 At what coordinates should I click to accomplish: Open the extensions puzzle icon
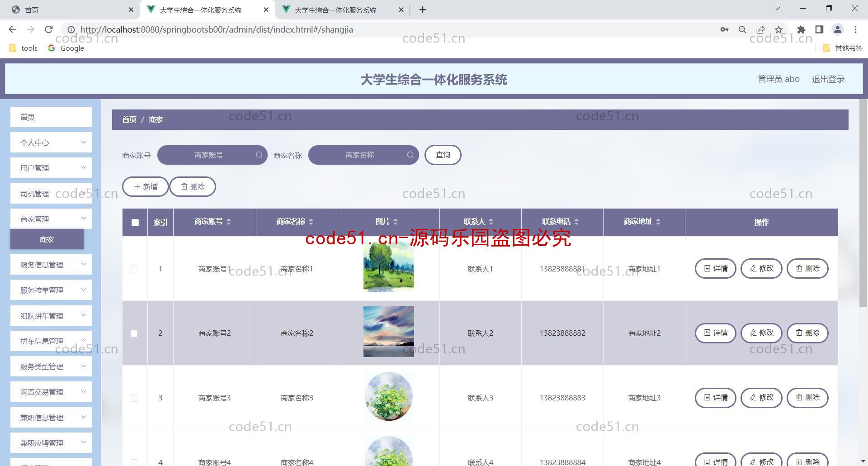click(x=801, y=29)
